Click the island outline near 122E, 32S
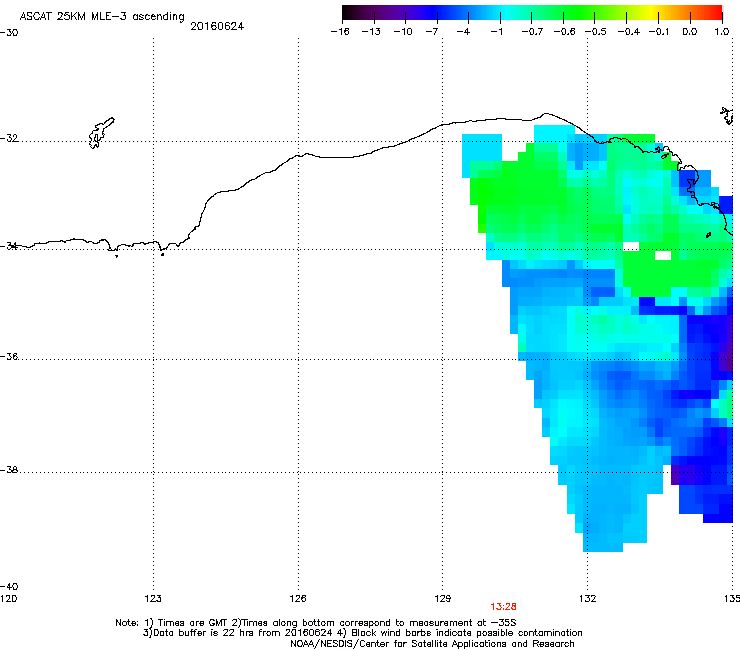The image size is (740, 650). 101,133
